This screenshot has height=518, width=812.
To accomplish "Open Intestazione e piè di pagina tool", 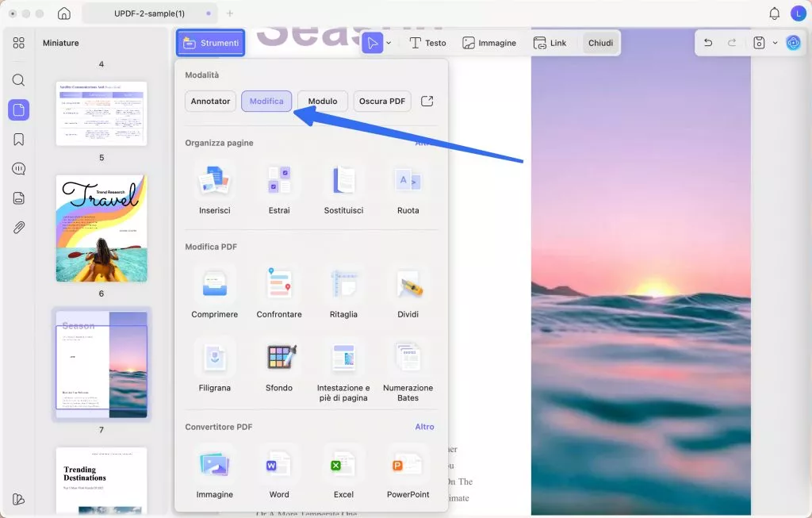I will tap(343, 371).
